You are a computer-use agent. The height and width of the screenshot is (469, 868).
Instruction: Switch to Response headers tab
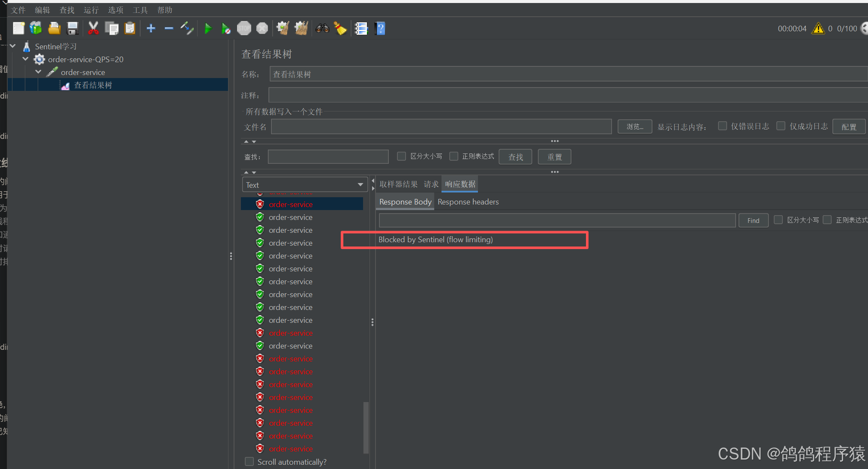468,202
